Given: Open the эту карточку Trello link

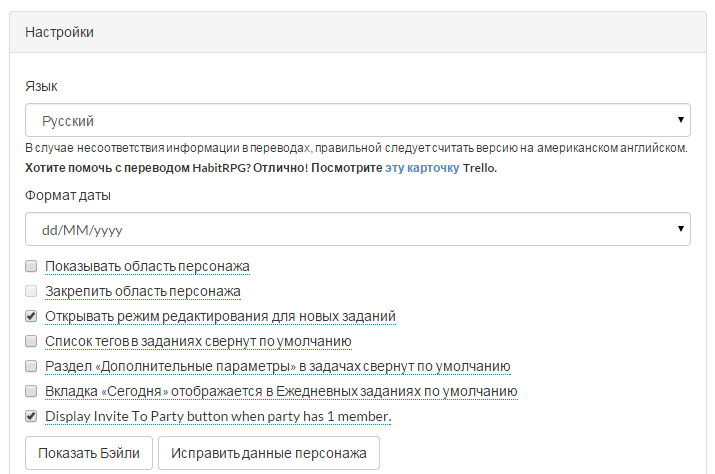Looking at the screenshot, I should point(422,168).
